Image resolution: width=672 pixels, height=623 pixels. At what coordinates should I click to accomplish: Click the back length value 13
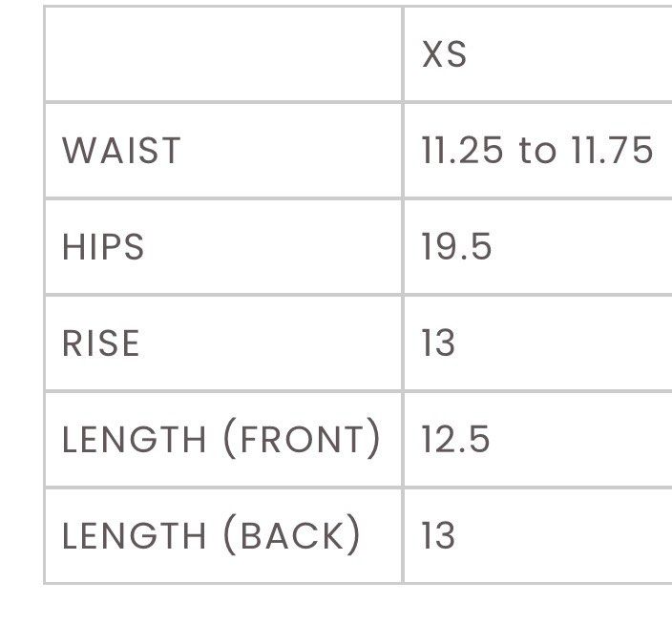pos(438,535)
